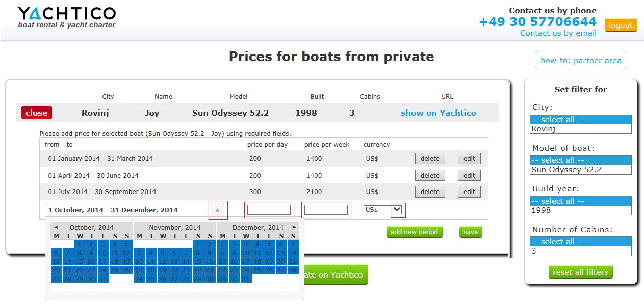This screenshot has width=644, height=304.
Task: Go to next month in calendar
Action: (294, 227)
